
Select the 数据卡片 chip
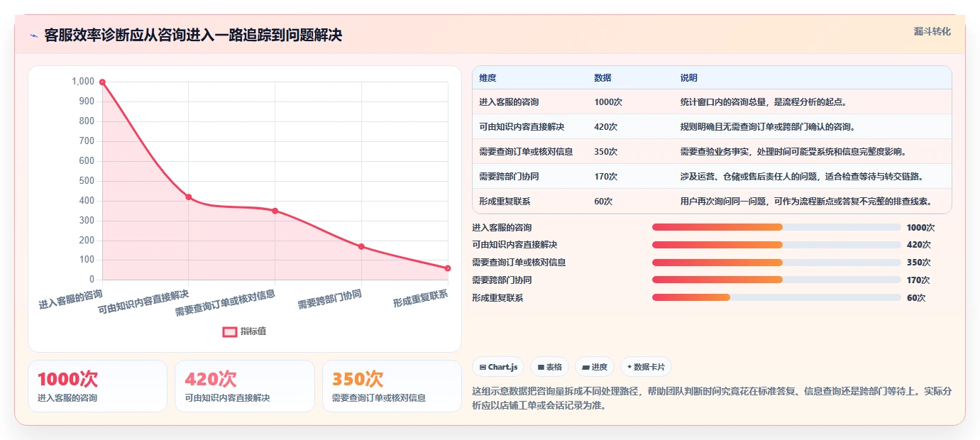[x=646, y=367]
